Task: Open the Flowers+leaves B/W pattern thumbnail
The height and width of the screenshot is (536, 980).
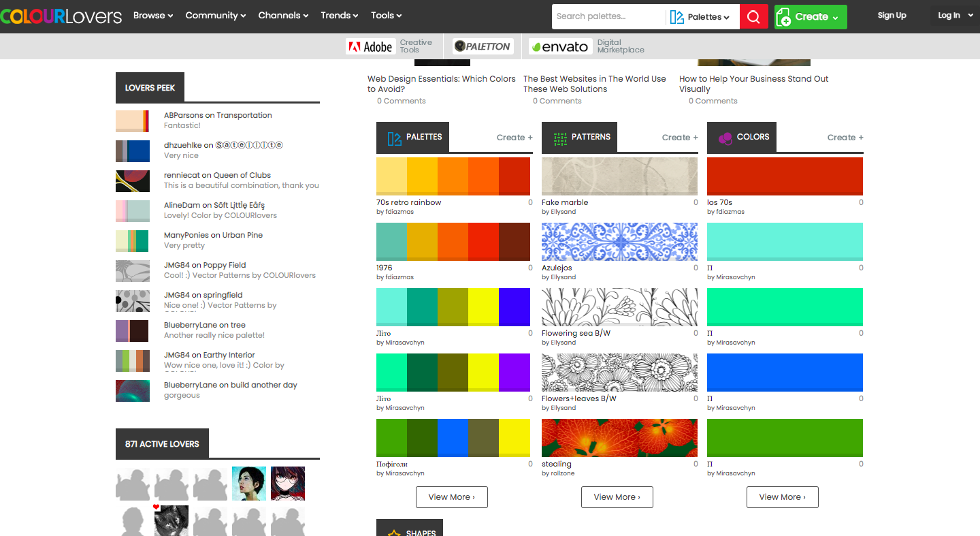Action: (x=619, y=373)
